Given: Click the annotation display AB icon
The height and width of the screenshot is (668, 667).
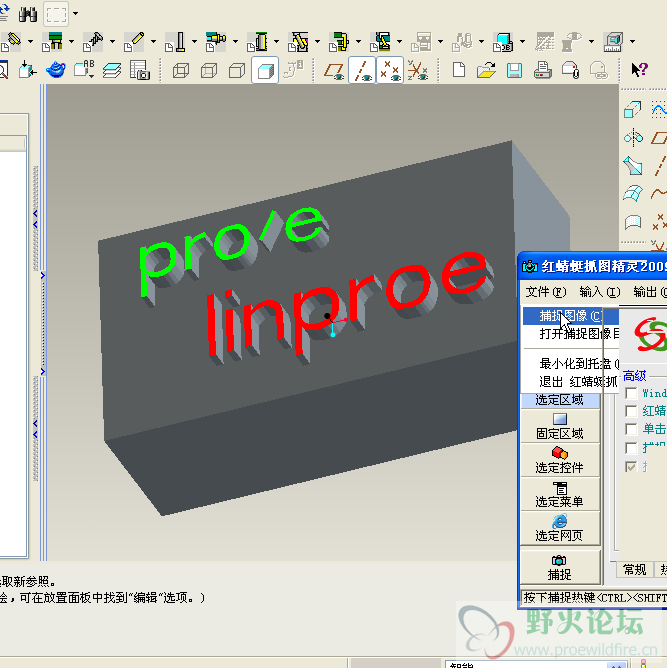Looking at the screenshot, I should click(x=84, y=69).
